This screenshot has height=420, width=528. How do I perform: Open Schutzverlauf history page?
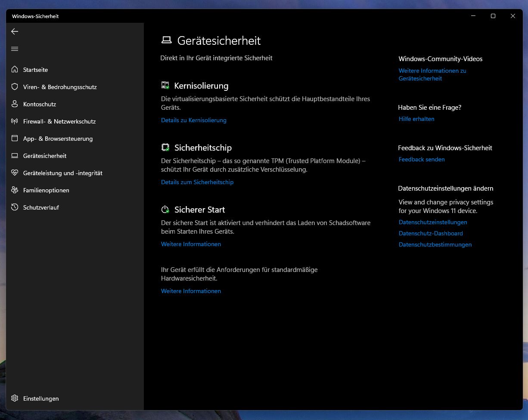(41, 207)
